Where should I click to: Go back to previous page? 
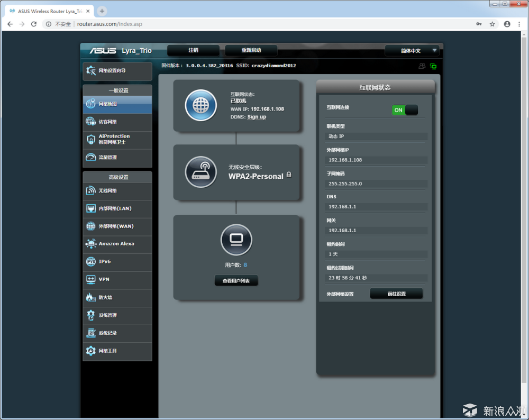(10, 24)
